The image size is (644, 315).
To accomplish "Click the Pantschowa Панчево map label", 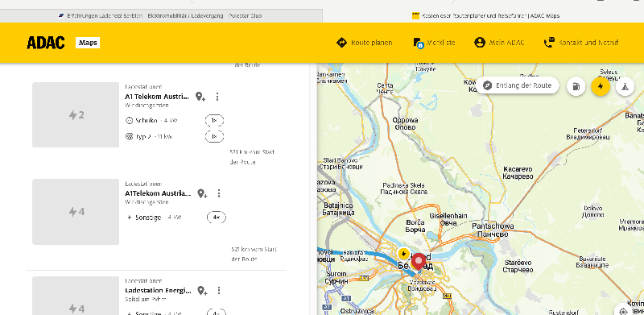I will click(x=493, y=230).
